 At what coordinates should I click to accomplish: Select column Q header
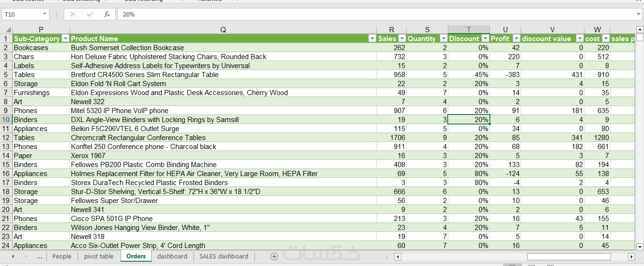pos(223,30)
